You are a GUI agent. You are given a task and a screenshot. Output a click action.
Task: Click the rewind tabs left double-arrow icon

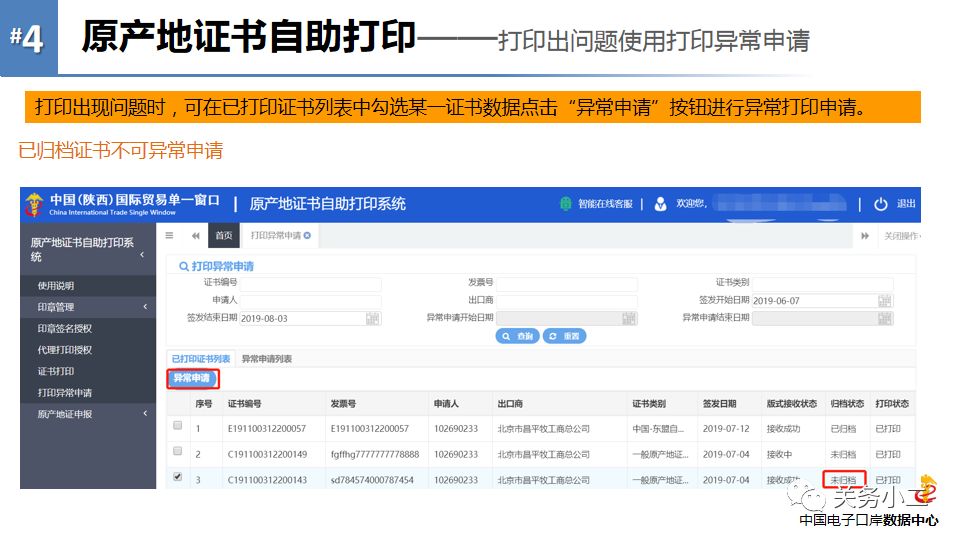coord(195,236)
